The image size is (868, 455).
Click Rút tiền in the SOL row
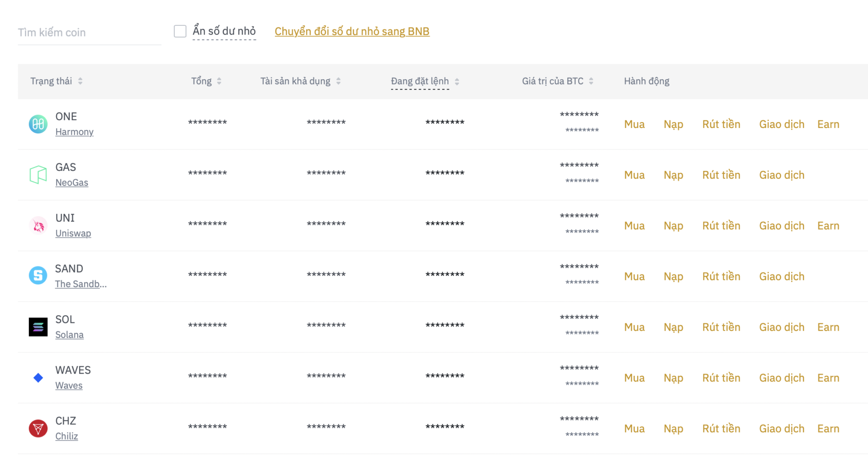pyautogui.click(x=721, y=327)
